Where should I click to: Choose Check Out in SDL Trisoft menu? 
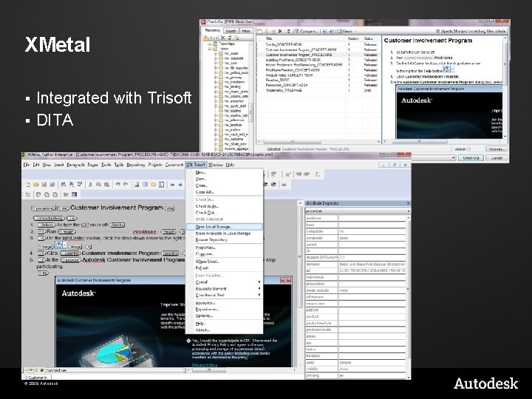(225, 212)
